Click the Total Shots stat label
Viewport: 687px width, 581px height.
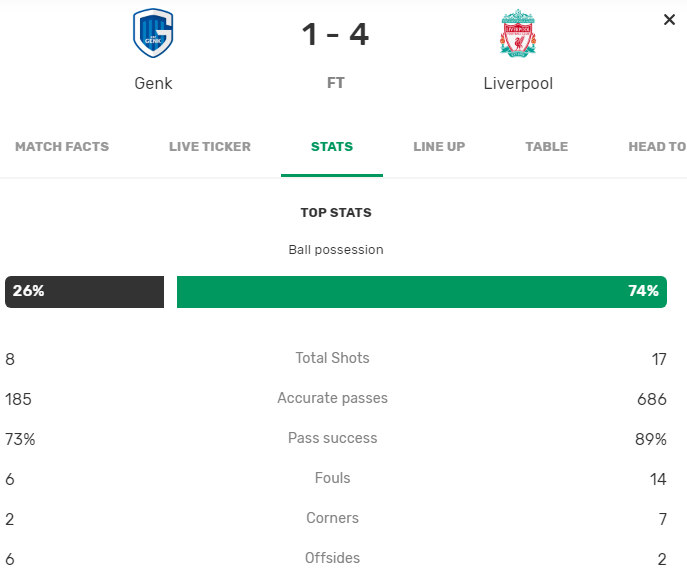[332, 358]
